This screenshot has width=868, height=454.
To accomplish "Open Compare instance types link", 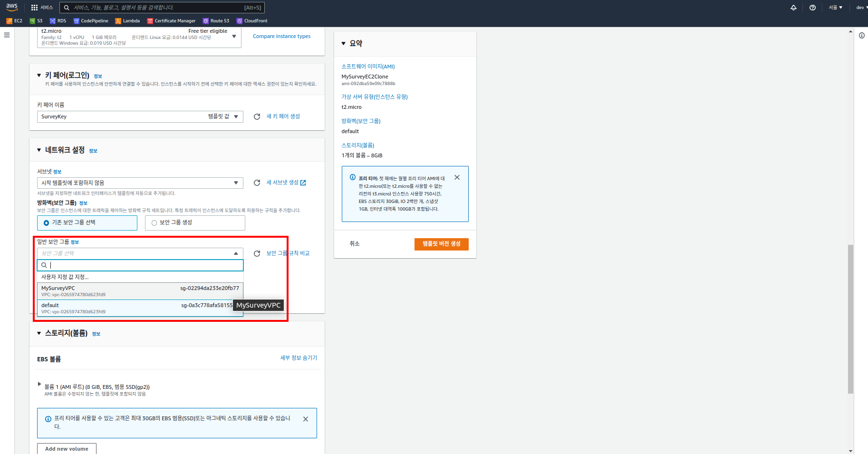I will click(281, 36).
